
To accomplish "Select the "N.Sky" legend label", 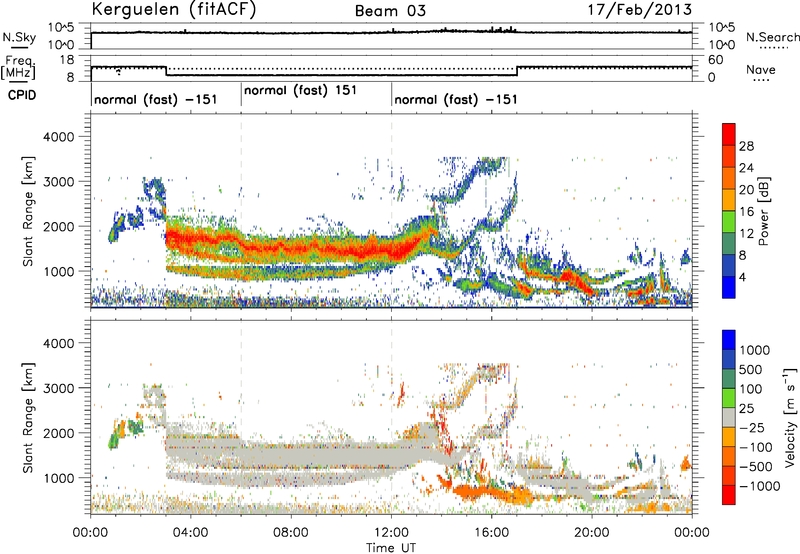I will (x=19, y=37).
